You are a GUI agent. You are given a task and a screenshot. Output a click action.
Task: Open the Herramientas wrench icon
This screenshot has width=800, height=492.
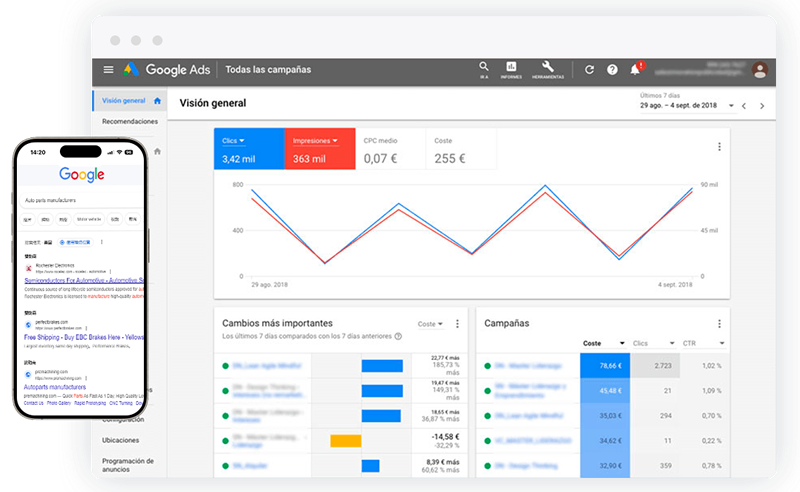coord(548,69)
